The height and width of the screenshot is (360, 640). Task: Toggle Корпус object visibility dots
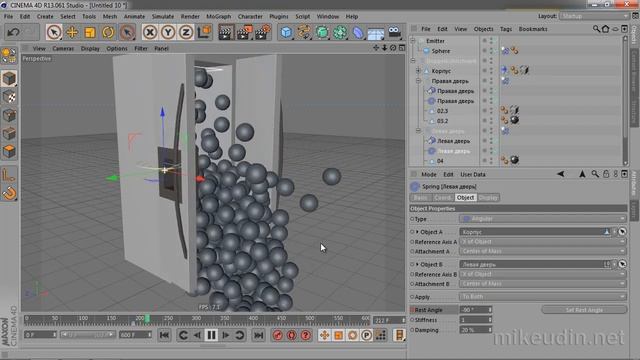point(491,71)
